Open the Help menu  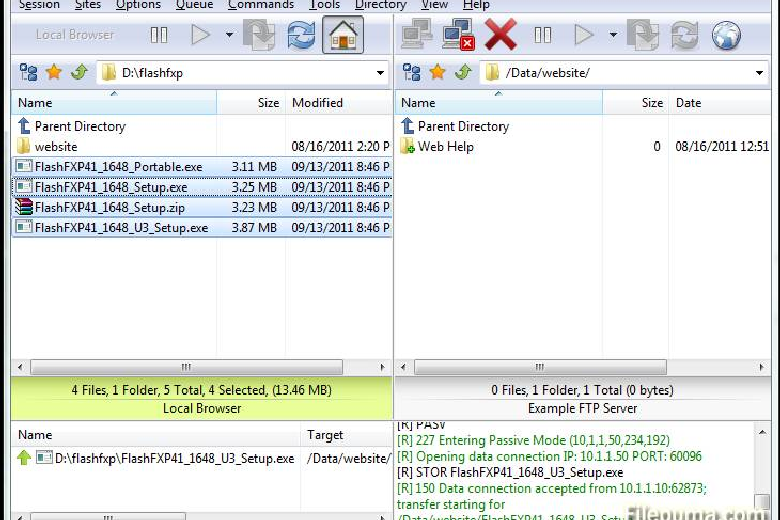click(476, 5)
